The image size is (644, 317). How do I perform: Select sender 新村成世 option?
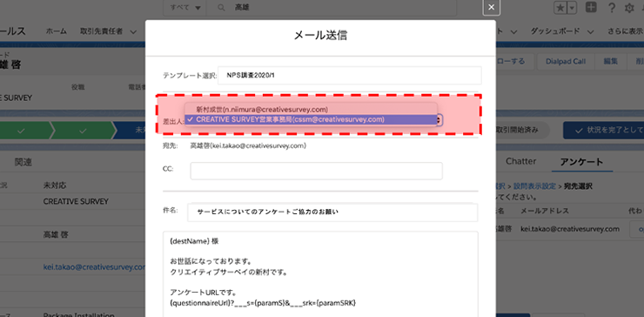point(311,109)
